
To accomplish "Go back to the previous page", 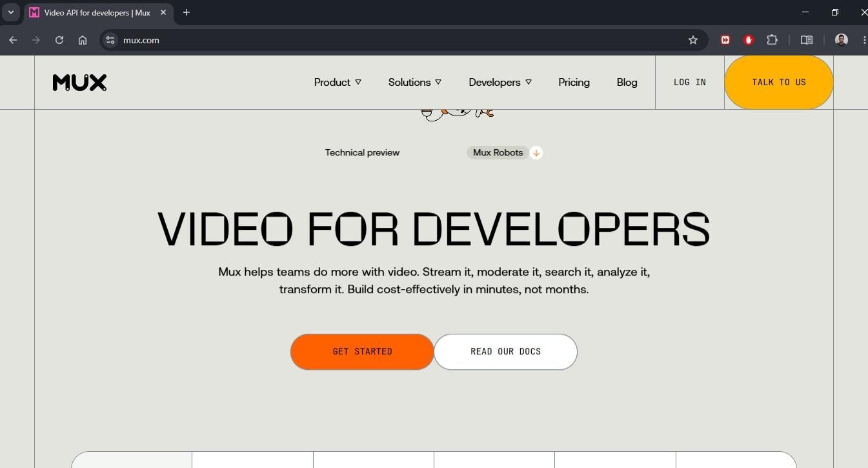I will pos(13,40).
